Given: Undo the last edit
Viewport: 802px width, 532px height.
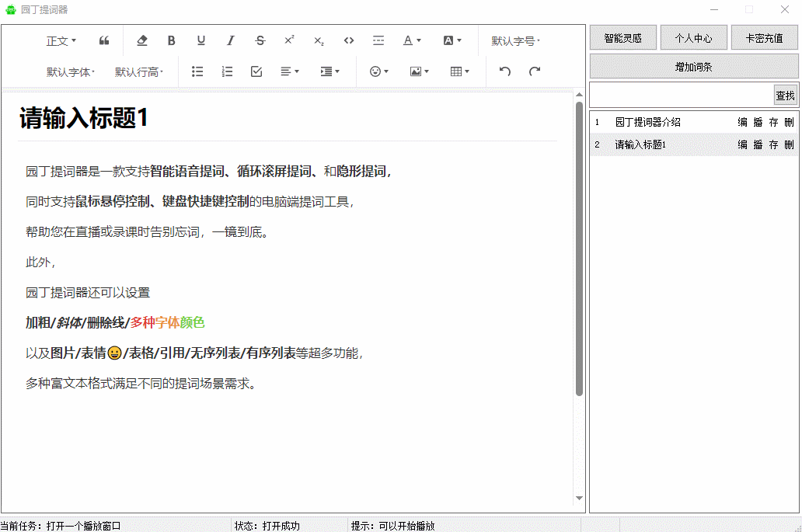Looking at the screenshot, I should [505, 71].
